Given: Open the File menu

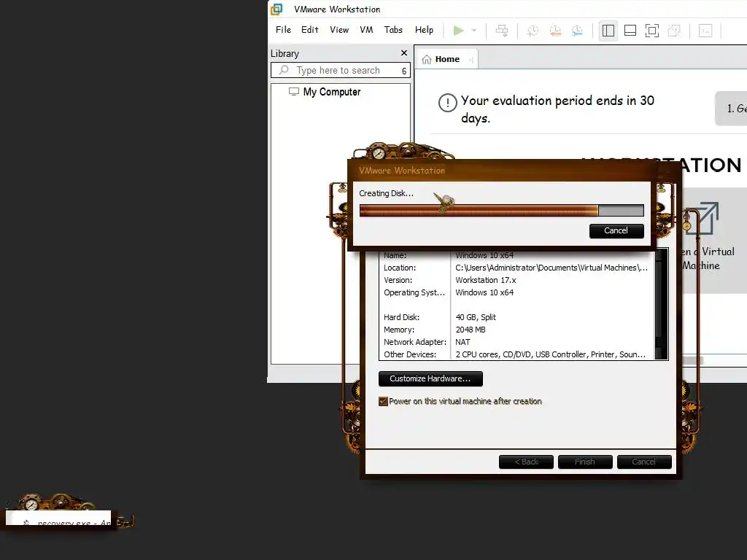Looking at the screenshot, I should click(x=284, y=29).
